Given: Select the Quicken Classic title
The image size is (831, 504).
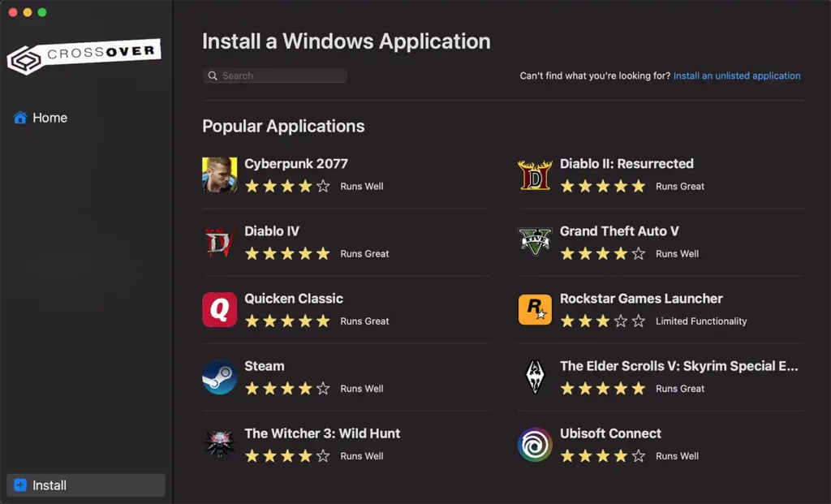Looking at the screenshot, I should click(x=294, y=299).
